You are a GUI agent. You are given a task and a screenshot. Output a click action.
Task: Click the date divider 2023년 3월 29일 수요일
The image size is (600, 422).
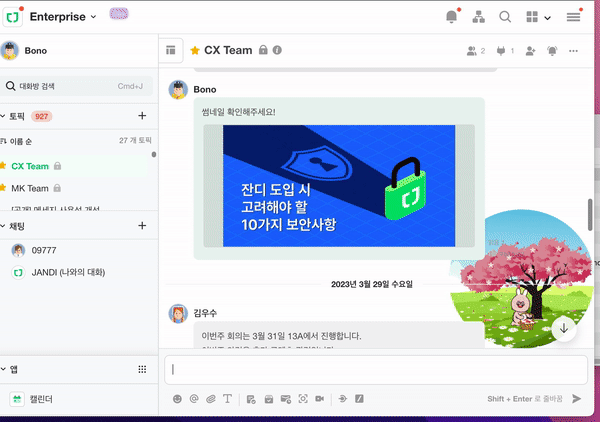tap(372, 284)
